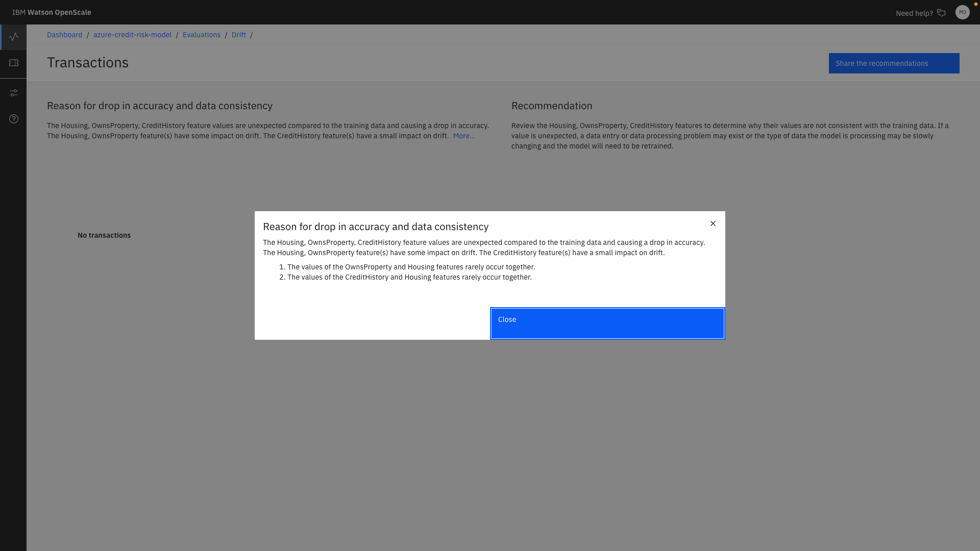Expand the More... link in reason text
The height and width of the screenshot is (551, 980).
pyautogui.click(x=464, y=136)
